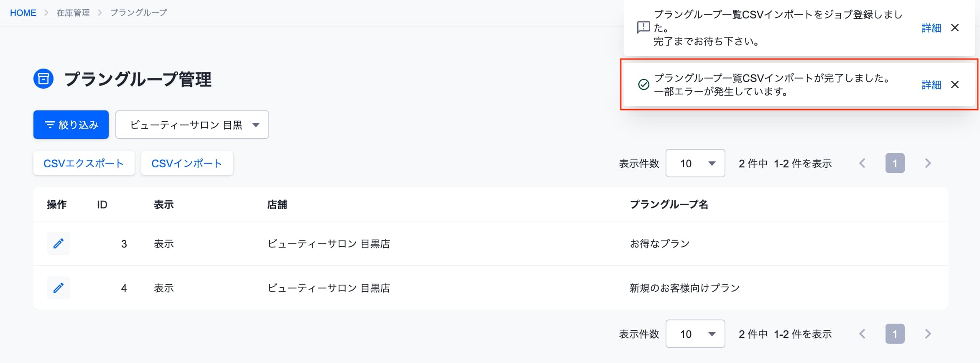Click CSVエクスポート button
This screenshot has width=980, height=363.
pyautogui.click(x=84, y=163)
